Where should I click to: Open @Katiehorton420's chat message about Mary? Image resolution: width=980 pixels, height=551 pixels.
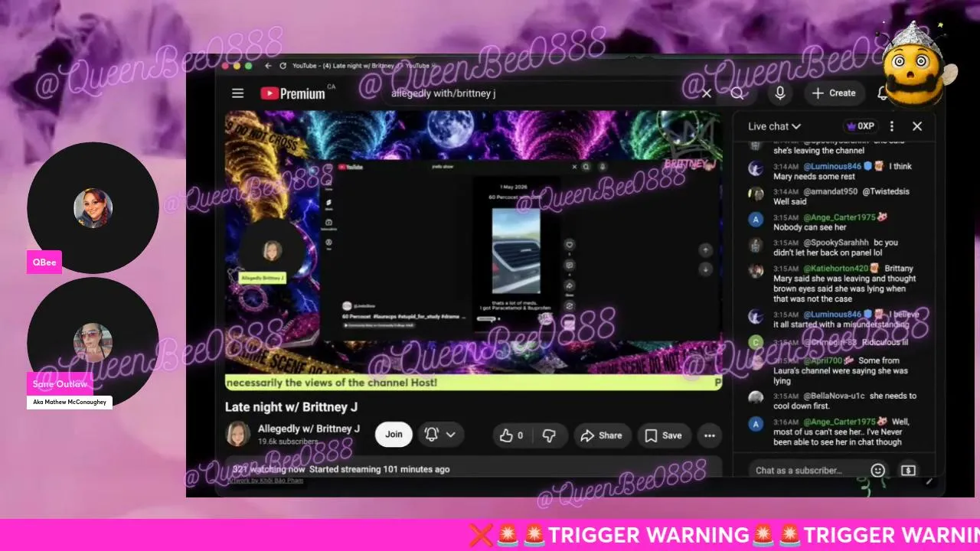click(x=835, y=284)
